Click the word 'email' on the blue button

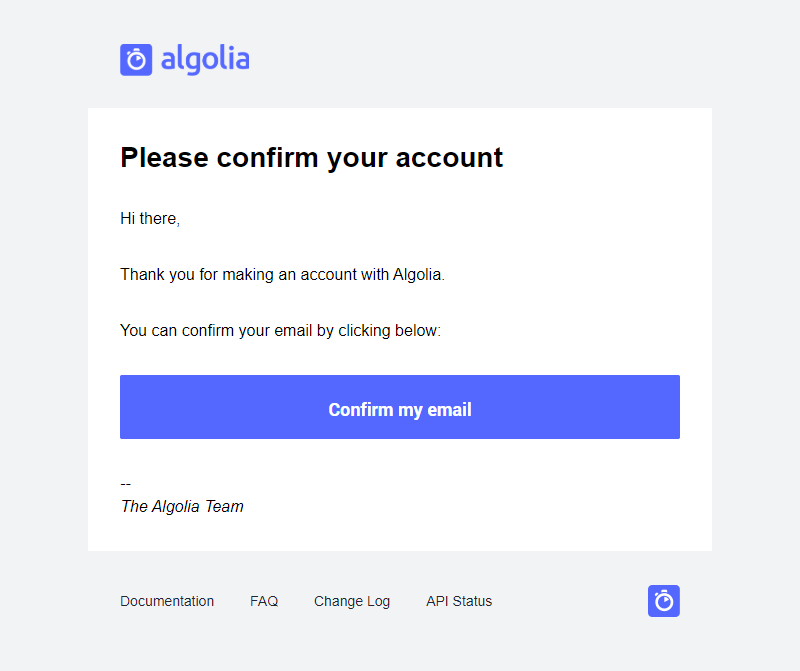(x=449, y=410)
